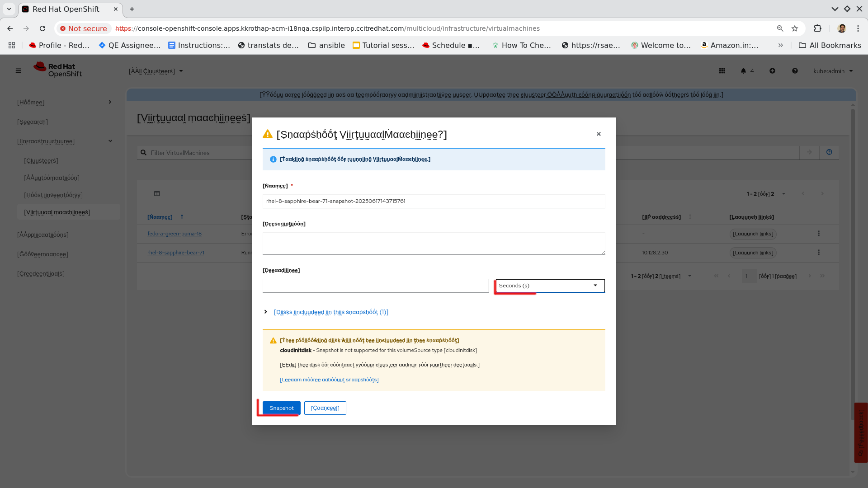Open the All Clusters perspective dropdown
Viewport: 868px width, 488px height.
pos(156,71)
